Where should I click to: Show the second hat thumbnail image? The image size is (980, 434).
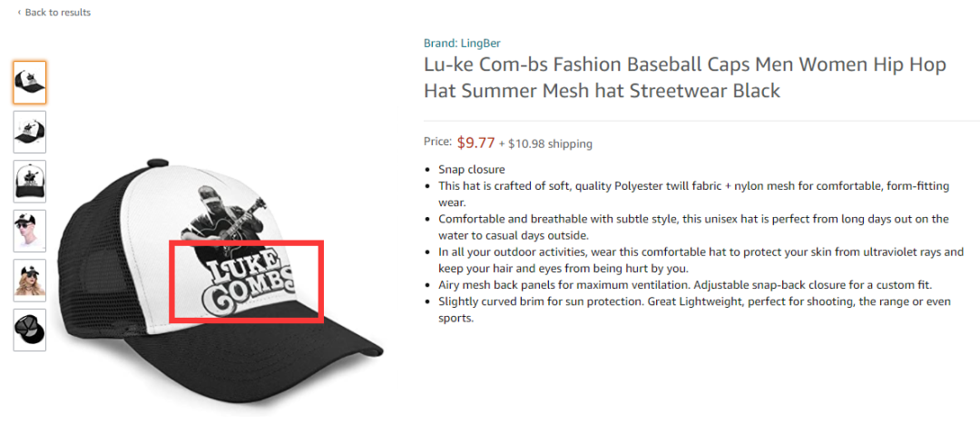pyautogui.click(x=30, y=133)
